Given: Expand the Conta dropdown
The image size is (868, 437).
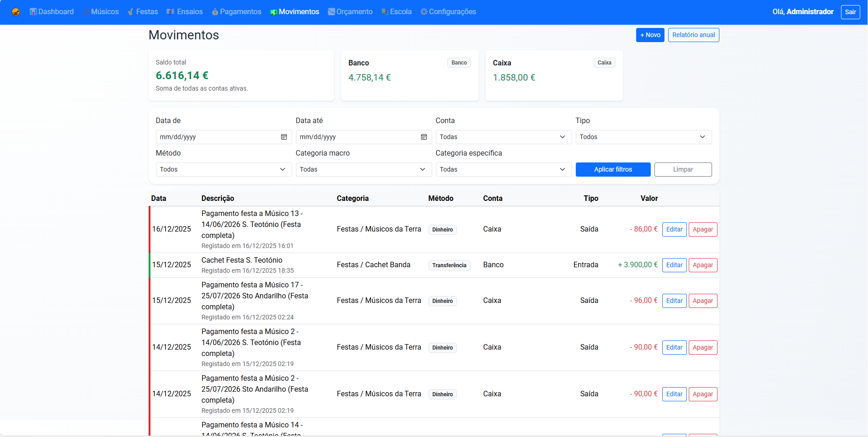Looking at the screenshot, I should click(x=503, y=137).
